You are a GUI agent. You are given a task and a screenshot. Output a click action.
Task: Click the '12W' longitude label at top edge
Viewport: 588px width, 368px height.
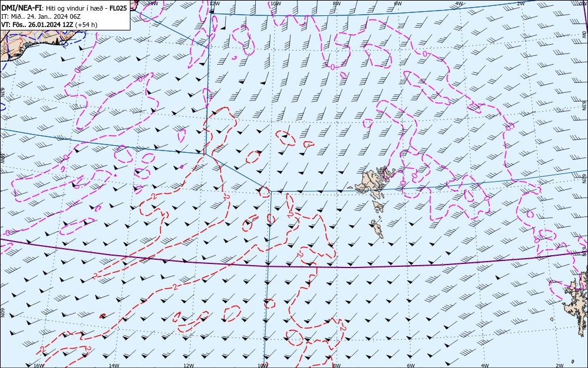point(214,4)
